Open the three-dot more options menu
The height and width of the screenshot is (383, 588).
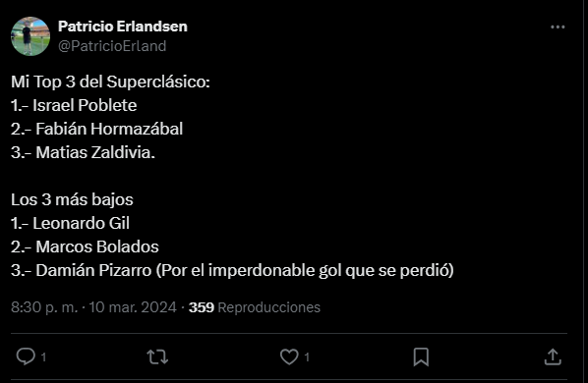558,27
